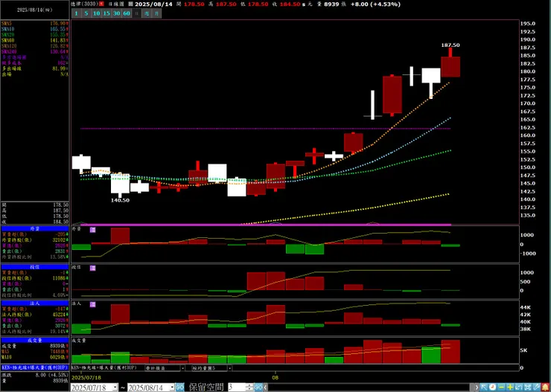Click the SMA20 row in legend
The width and height of the screenshot is (551, 392).
(x=35, y=35)
